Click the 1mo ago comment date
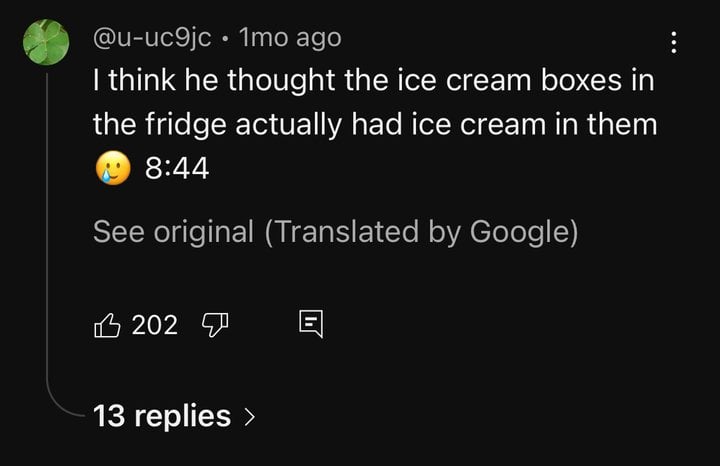This screenshot has height=466, width=720. point(291,38)
